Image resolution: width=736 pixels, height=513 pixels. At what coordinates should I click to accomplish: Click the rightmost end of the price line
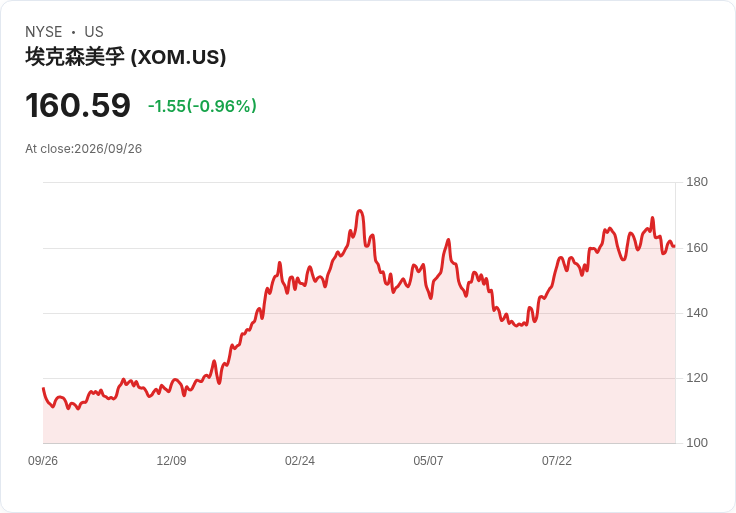[674, 246]
